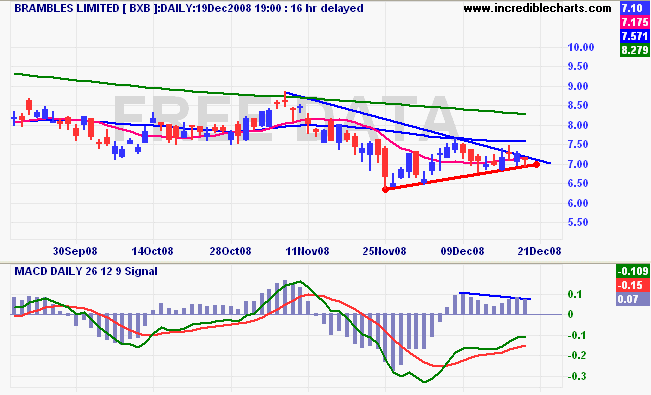Screen dimensions: 651x395
Task: Select the green -0.109 MACD value box
Action: 633,271
